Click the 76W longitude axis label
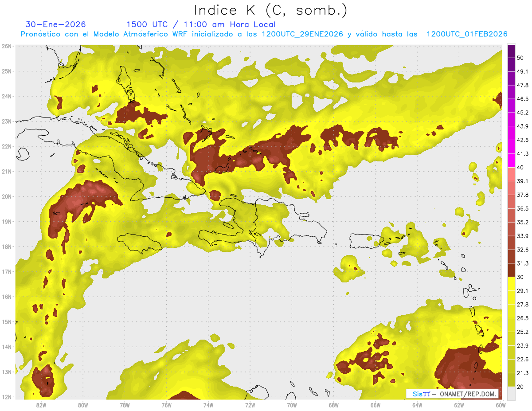 tap(166, 405)
